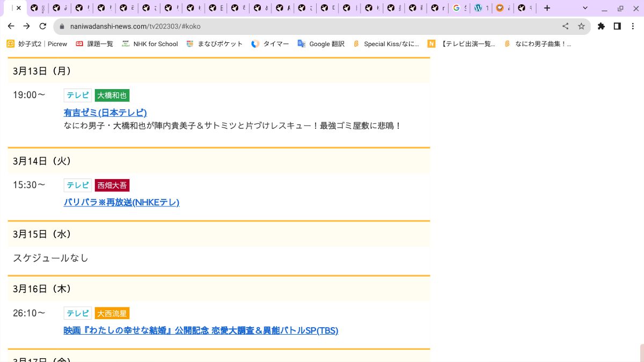This screenshot has width=644, height=362.
Task: Open the NHK for School bookmark
Action: tap(150, 44)
